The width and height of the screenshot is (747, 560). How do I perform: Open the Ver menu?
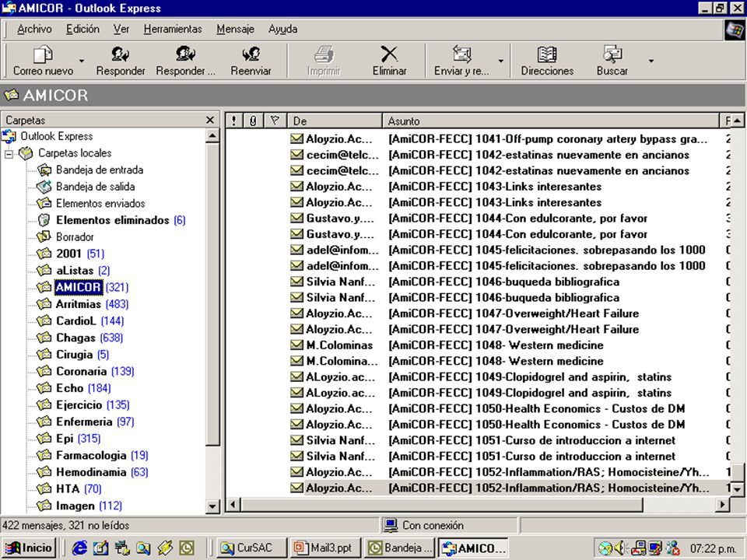click(x=121, y=29)
